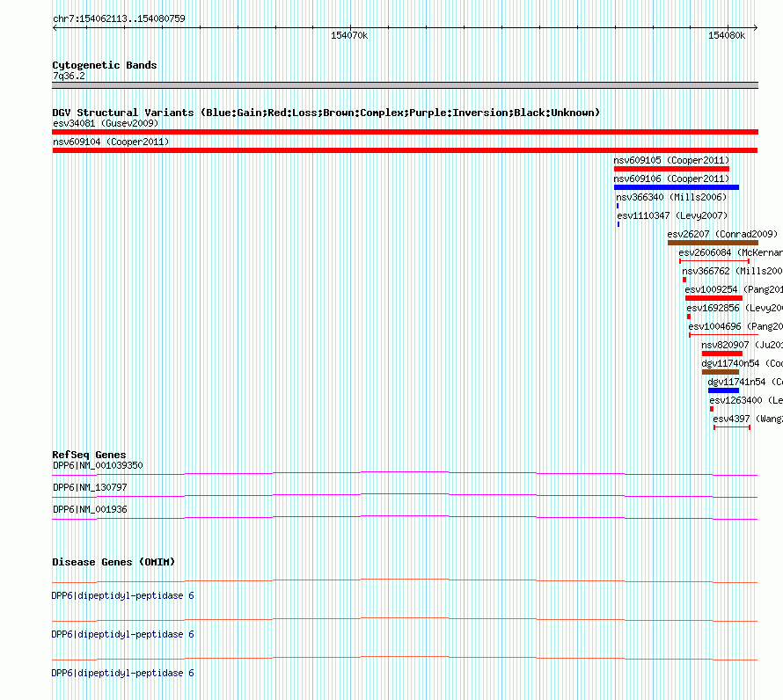Click the esv4397 thin red variant line
The width and height of the screenshot is (783, 700).
(x=732, y=427)
